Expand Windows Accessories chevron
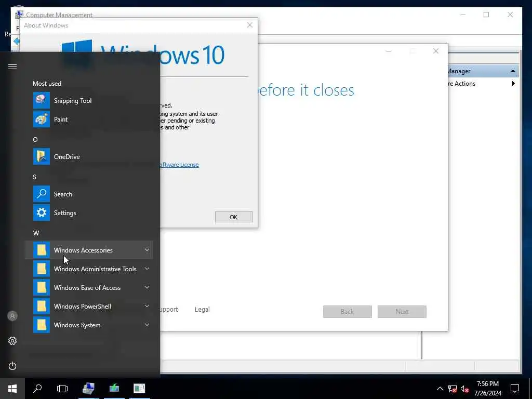This screenshot has width=532, height=399. [x=147, y=250]
